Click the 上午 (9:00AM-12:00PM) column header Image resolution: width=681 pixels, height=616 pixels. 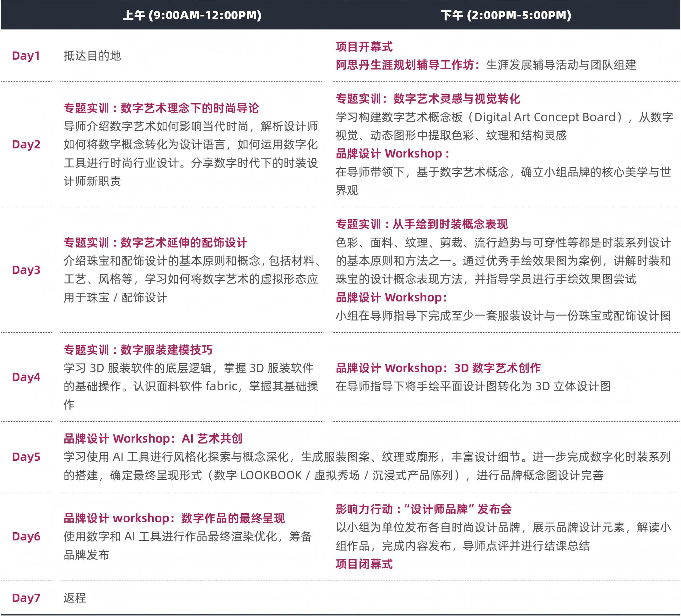tap(192, 16)
